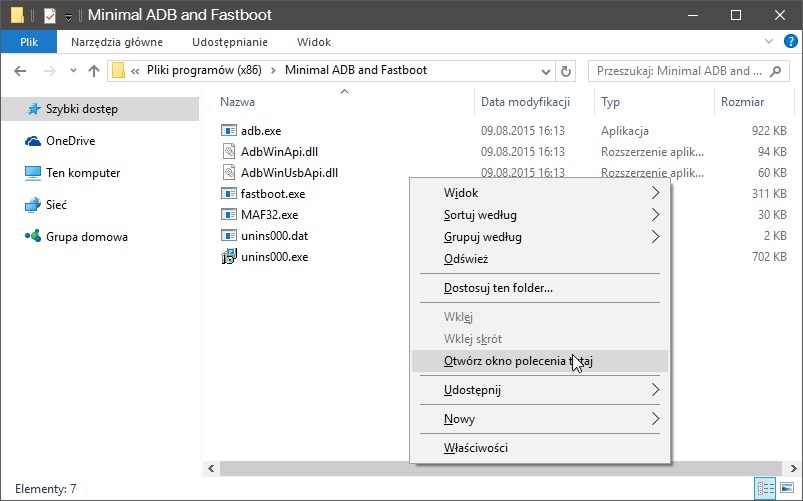
Task: Click the horizontal scrollbar left arrow
Action: 211,468
